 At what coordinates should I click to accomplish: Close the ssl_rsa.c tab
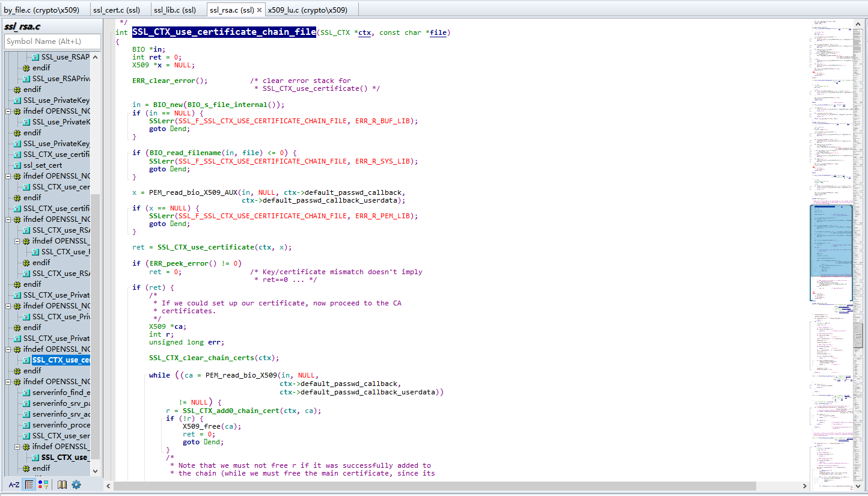tap(260, 9)
